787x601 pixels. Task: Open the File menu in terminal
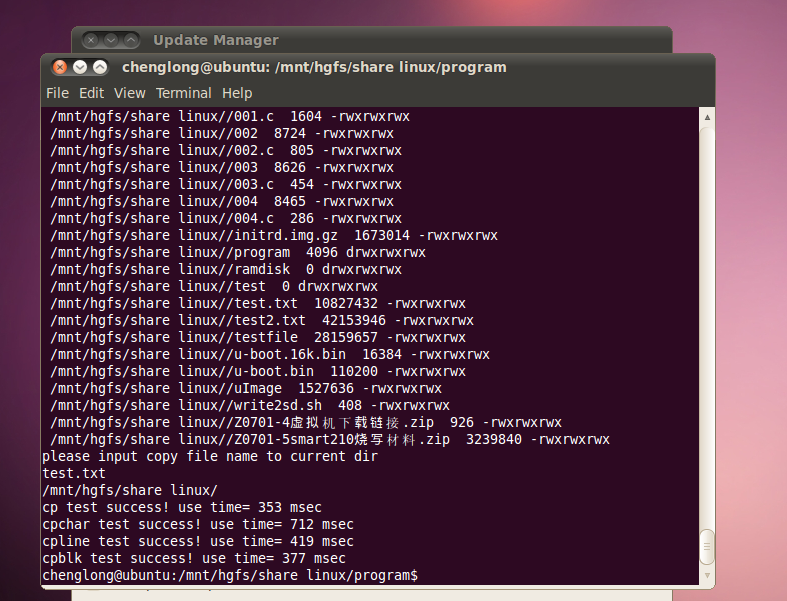57,93
